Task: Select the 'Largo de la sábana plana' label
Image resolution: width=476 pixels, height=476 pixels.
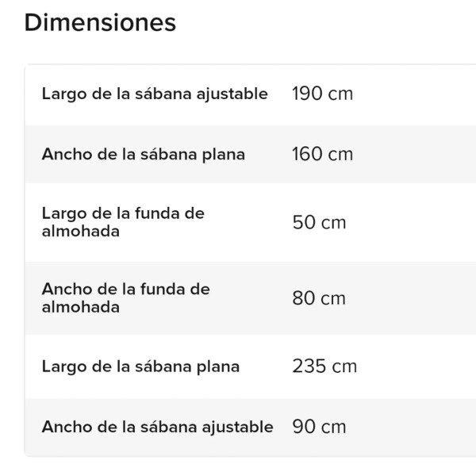Action: tap(140, 367)
